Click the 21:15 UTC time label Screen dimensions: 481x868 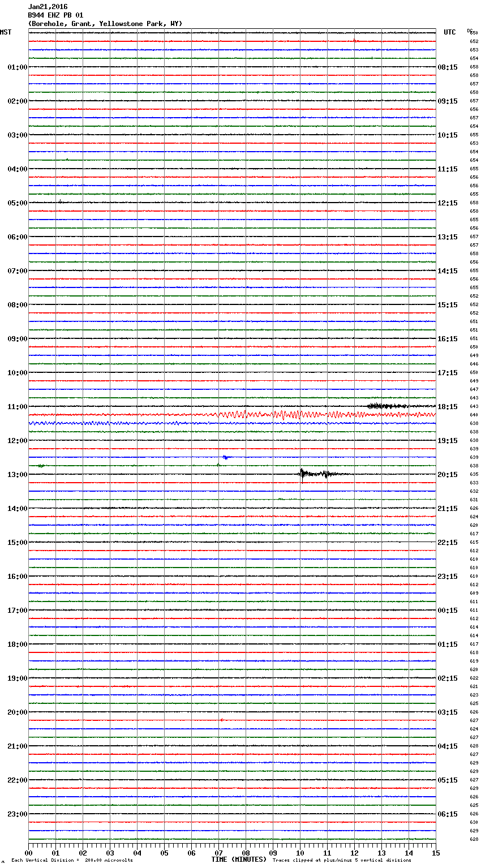(448, 509)
